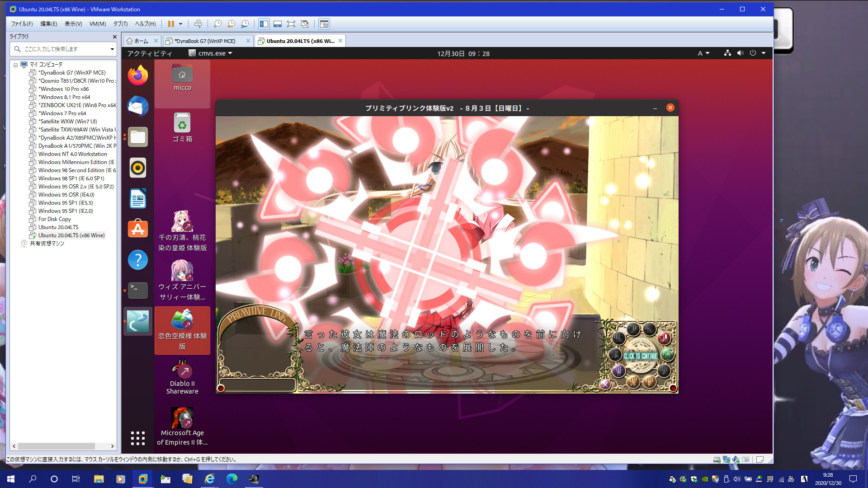This screenshot has height=488, width=868.
Task: Open the cmvs.exe application menu dropdown
Action: coord(211,53)
